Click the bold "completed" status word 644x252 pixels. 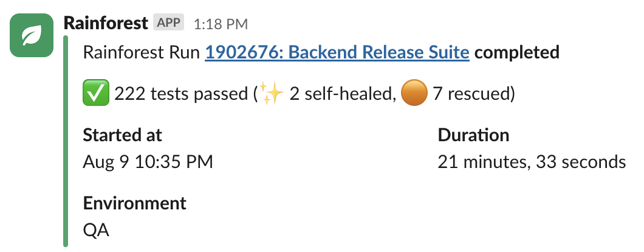(x=516, y=52)
